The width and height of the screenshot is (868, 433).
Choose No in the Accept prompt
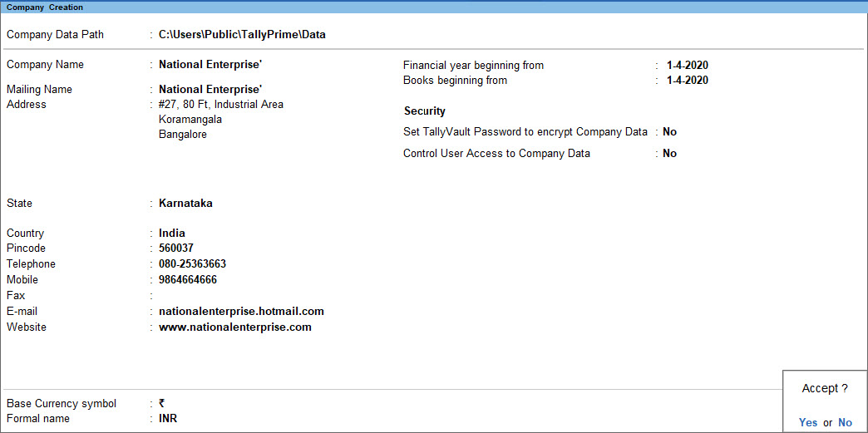(845, 422)
